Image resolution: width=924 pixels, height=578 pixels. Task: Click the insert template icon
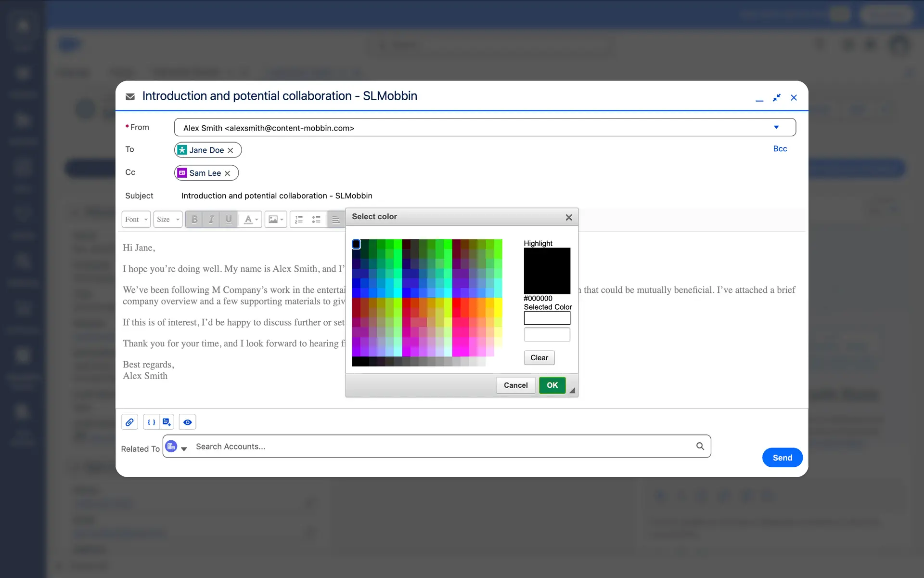pyautogui.click(x=167, y=422)
